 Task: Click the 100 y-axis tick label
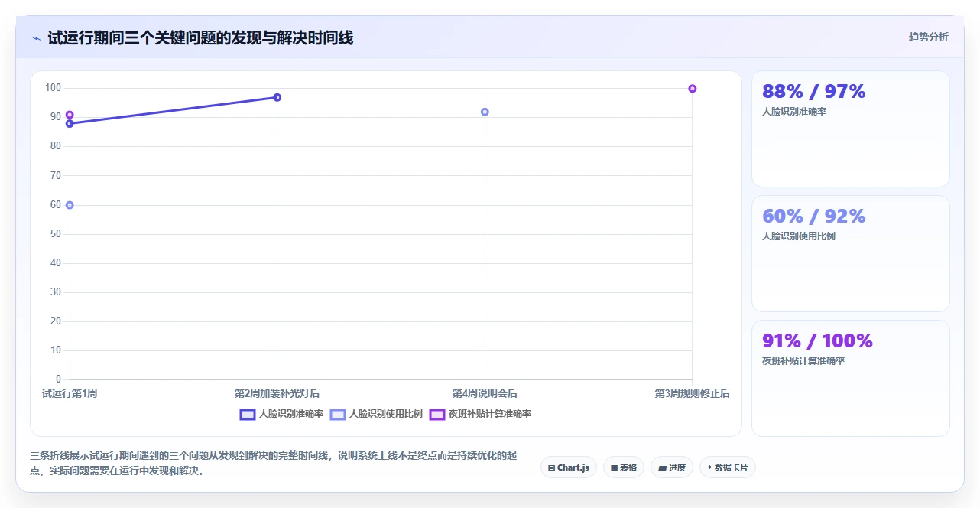53,88
